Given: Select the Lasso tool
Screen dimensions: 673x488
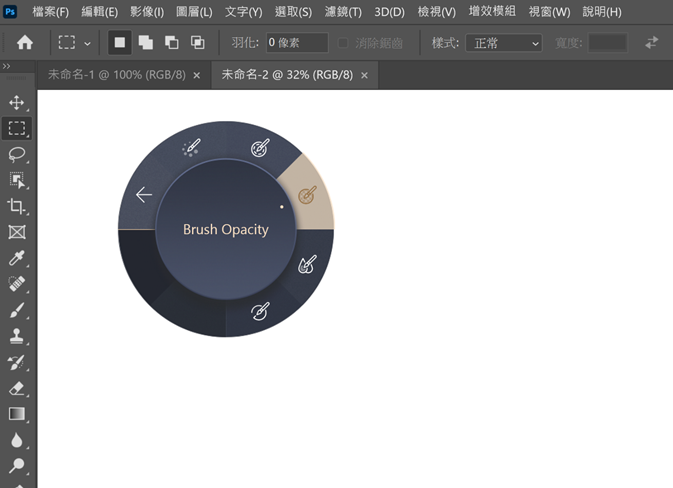Looking at the screenshot, I should coord(17,154).
